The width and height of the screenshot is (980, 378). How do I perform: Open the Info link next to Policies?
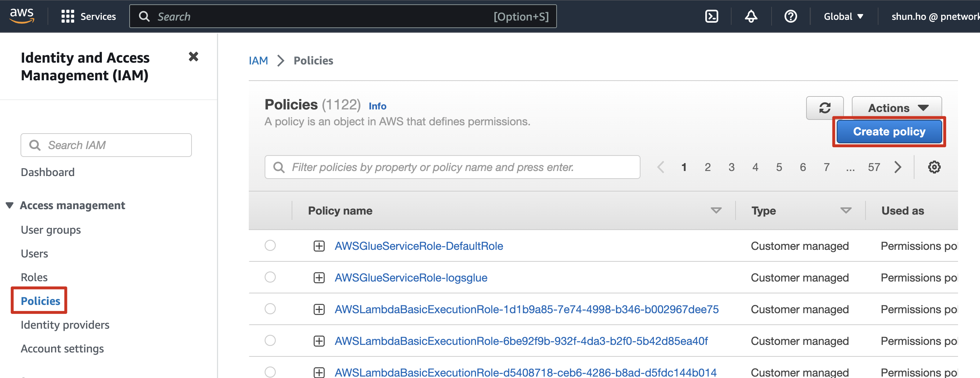[377, 106]
